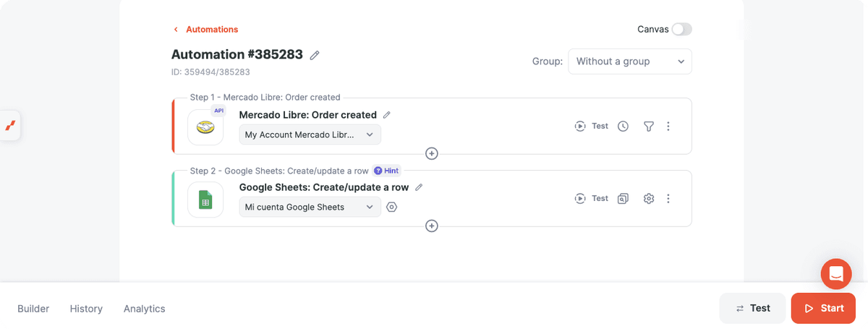Add a step after Mercado Libre with plus
This screenshot has width=868, height=329.
click(x=432, y=153)
